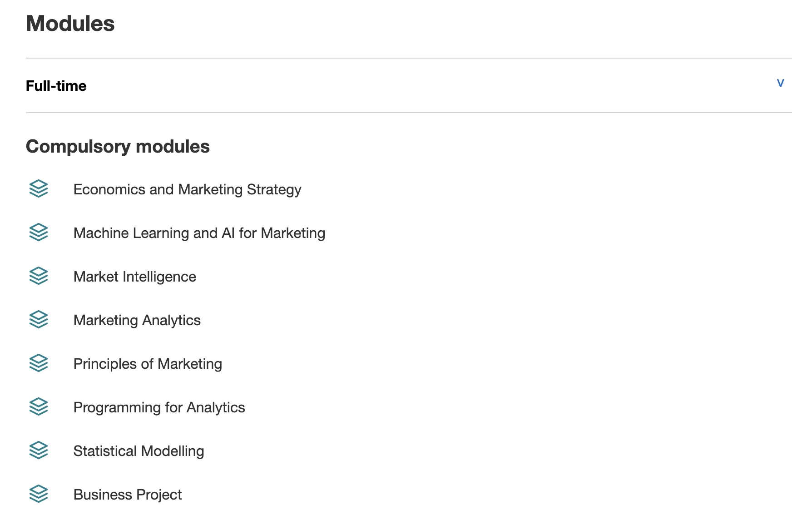Click the stack icon beside Programming for Analytics
The image size is (812, 525).
(39, 406)
